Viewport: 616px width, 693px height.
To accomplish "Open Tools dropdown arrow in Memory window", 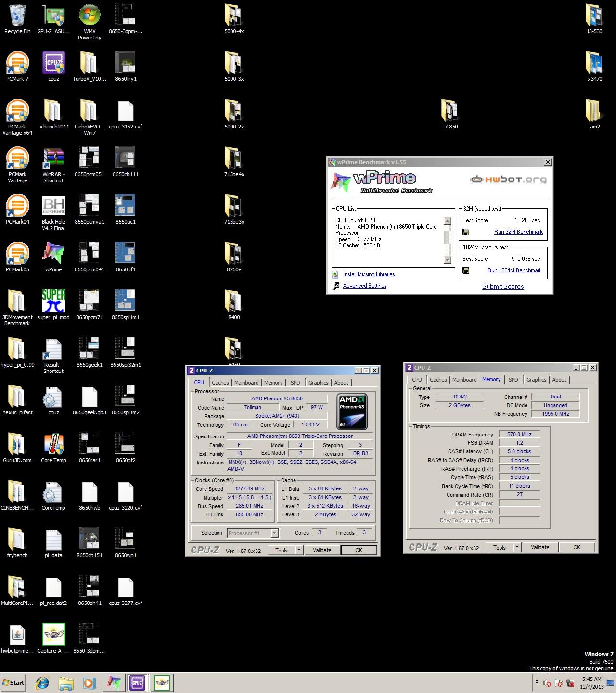I will click(517, 547).
